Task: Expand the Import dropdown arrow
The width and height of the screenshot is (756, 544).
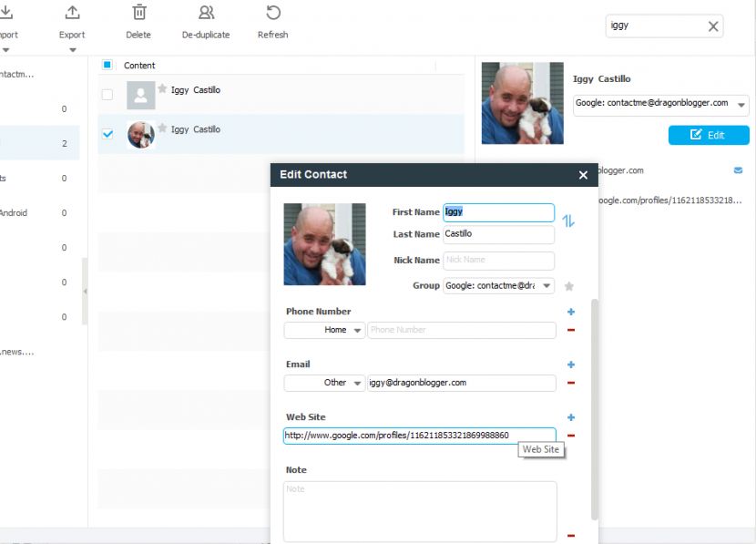Action: (5, 50)
